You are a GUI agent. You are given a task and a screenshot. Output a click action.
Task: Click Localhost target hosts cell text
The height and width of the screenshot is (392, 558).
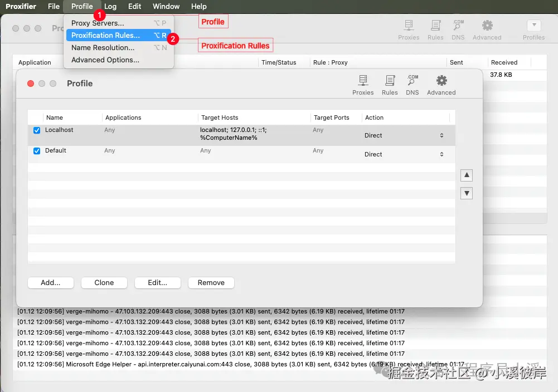click(233, 134)
